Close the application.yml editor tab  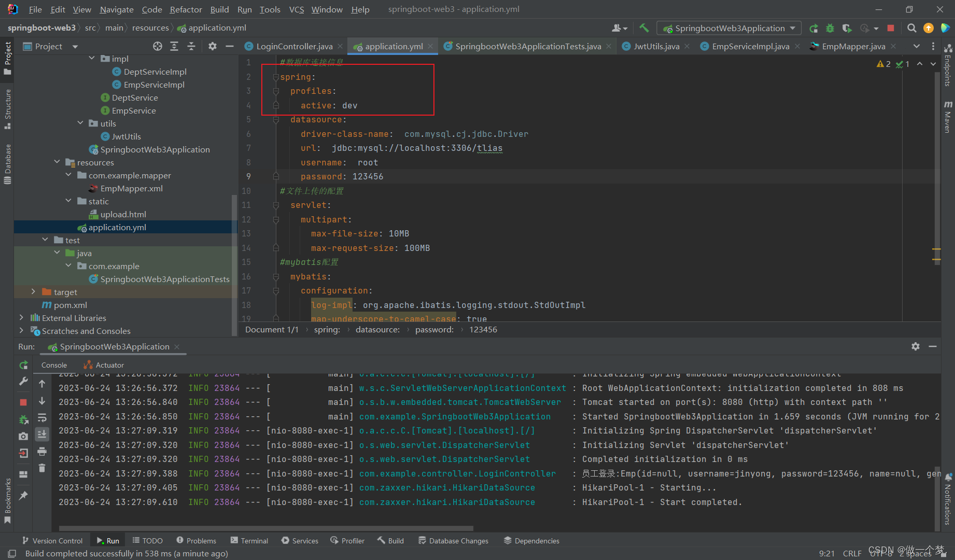[430, 46]
